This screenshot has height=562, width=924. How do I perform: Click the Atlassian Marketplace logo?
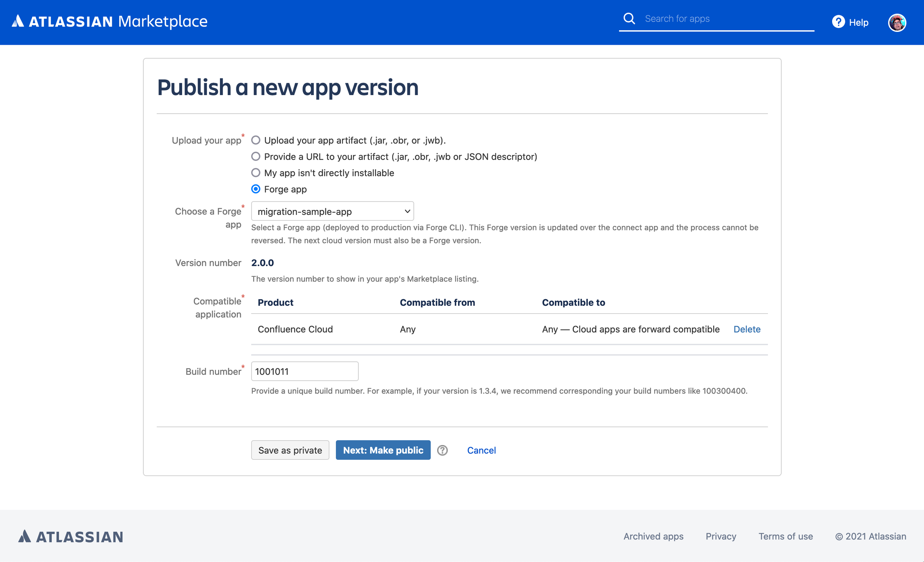tap(110, 22)
